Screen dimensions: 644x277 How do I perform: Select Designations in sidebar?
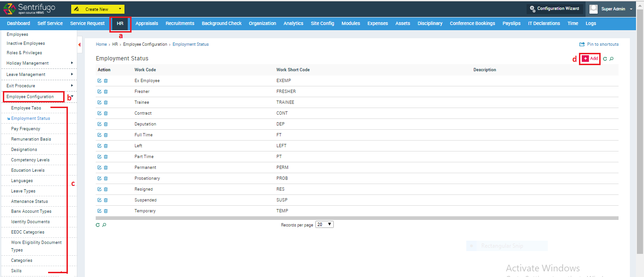tap(24, 150)
